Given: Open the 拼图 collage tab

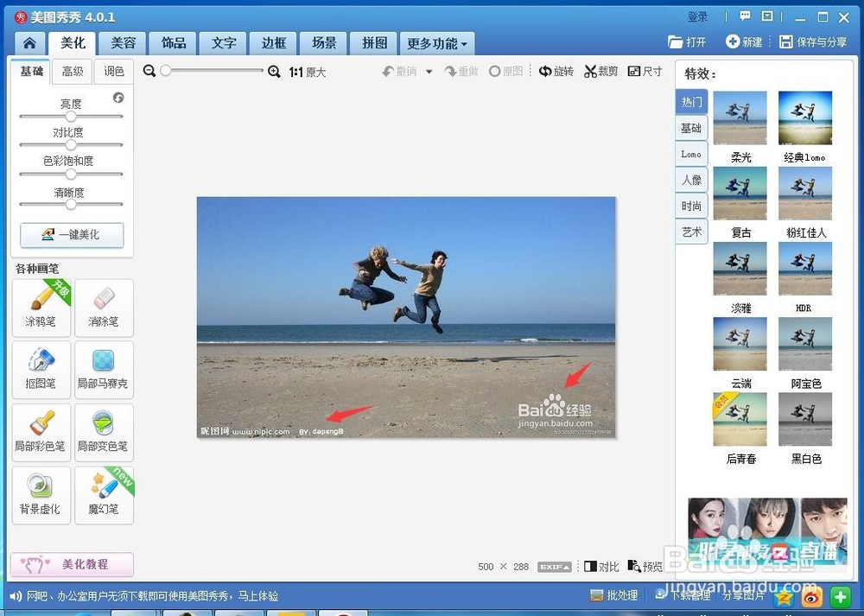Looking at the screenshot, I should click(373, 42).
